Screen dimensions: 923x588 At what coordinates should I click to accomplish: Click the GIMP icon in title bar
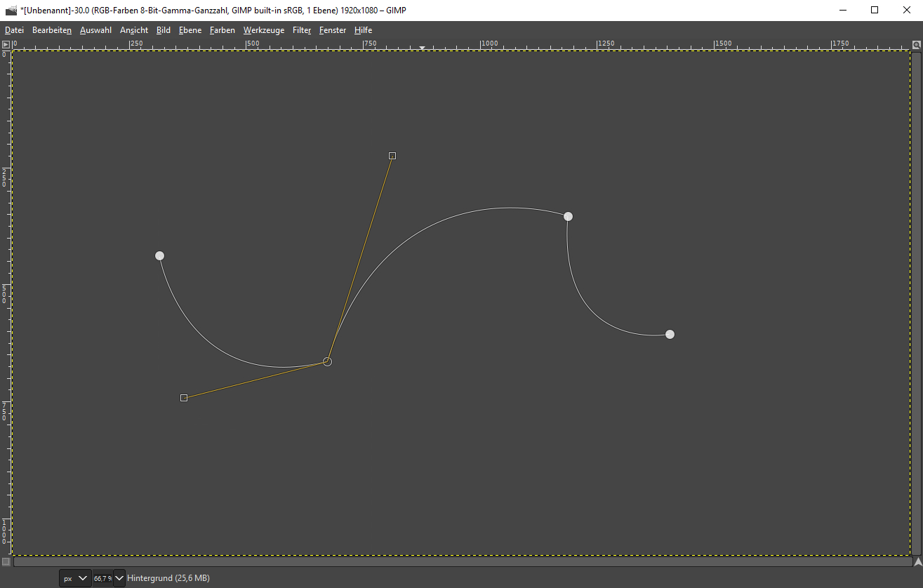click(11, 11)
